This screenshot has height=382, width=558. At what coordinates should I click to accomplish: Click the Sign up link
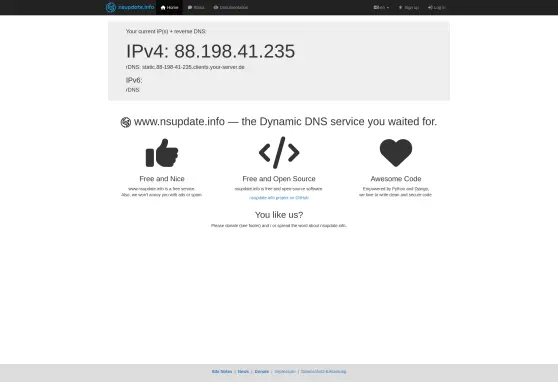(x=409, y=7)
